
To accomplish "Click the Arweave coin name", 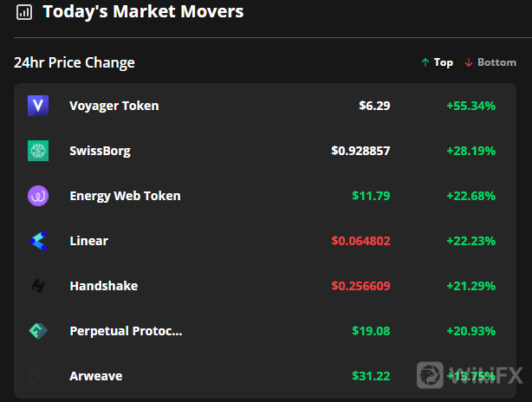I will coord(96,376).
